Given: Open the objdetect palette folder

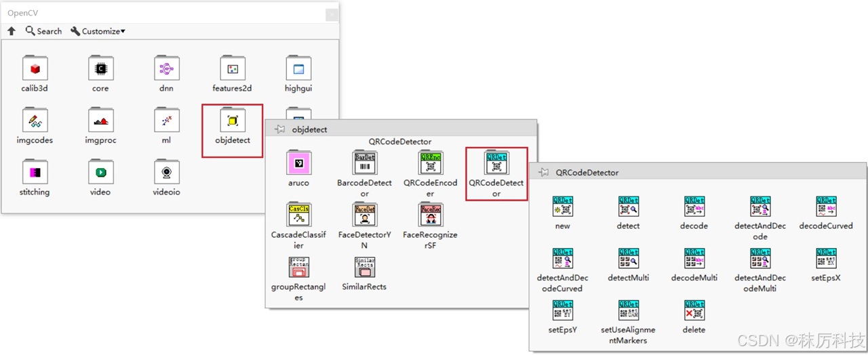Looking at the screenshot, I should tap(233, 121).
